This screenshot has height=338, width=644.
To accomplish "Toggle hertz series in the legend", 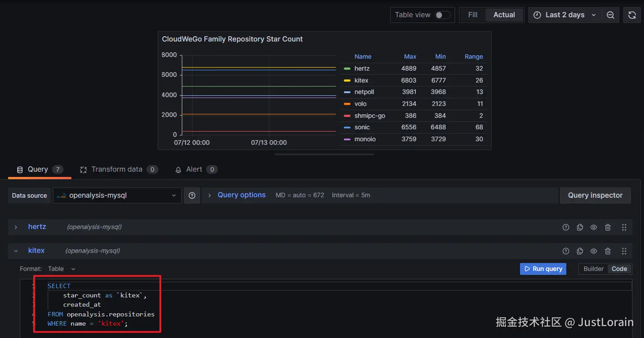I will [362, 69].
